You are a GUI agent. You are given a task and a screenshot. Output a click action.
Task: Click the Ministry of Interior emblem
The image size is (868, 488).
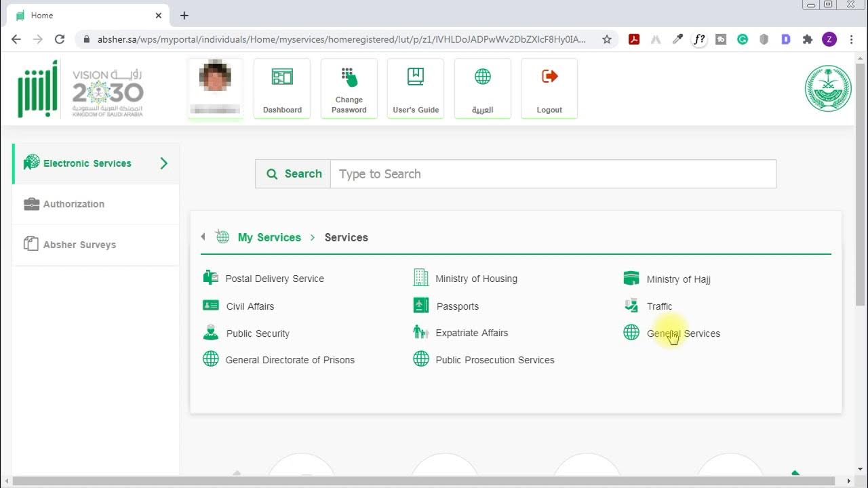pos(828,89)
